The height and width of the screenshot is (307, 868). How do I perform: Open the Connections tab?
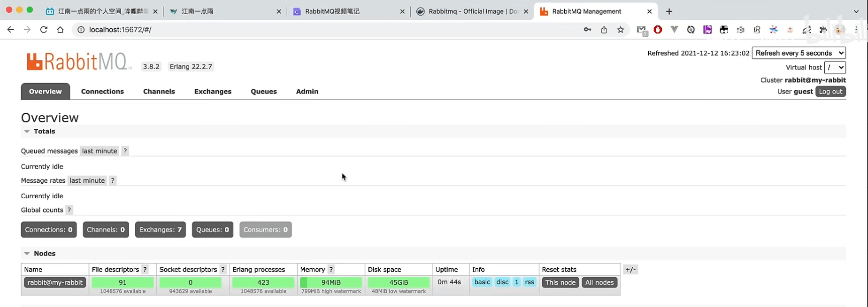[x=103, y=91]
